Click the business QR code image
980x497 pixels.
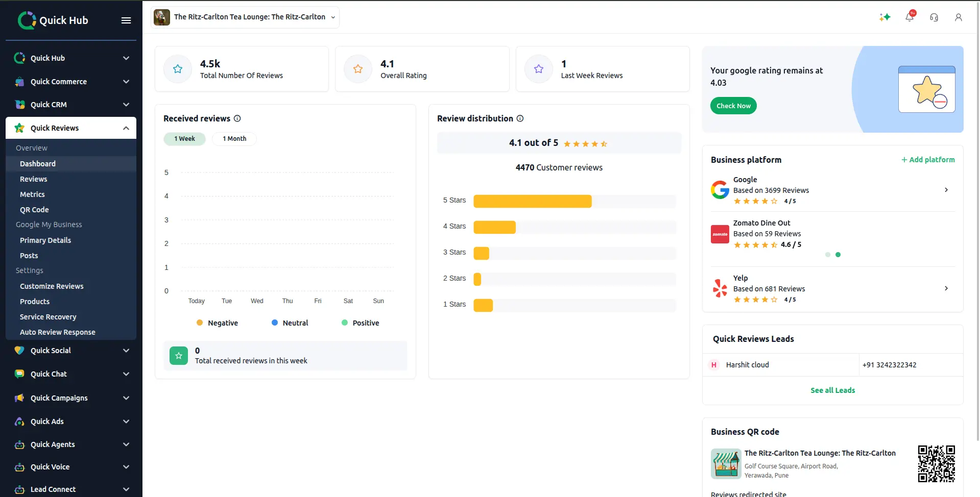pyautogui.click(x=937, y=464)
